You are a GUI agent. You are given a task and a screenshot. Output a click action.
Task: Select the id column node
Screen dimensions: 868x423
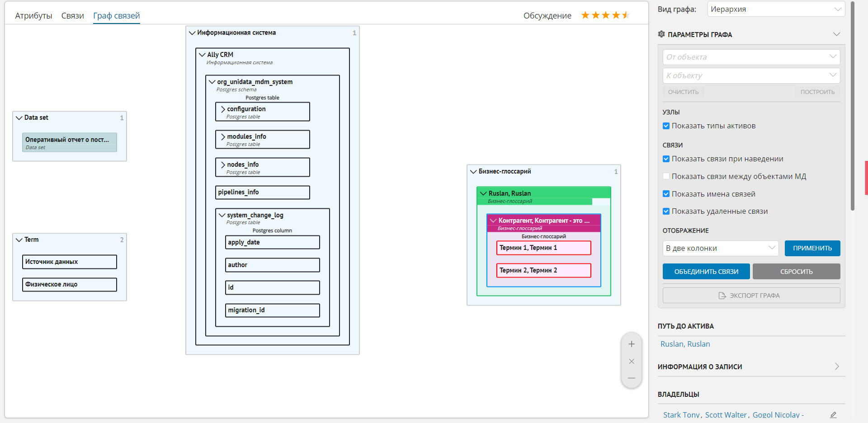(273, 287)
